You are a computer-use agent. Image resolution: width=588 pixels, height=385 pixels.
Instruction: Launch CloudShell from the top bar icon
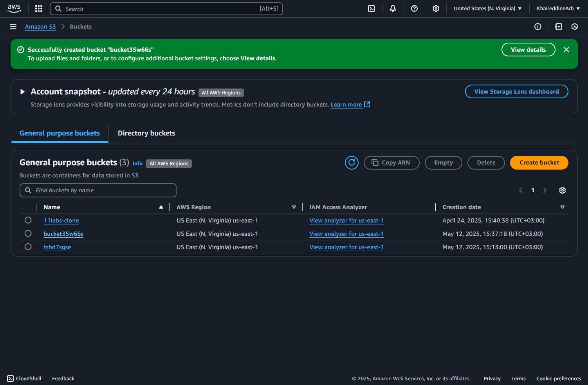pyautogui.click(x=372, y=9)
